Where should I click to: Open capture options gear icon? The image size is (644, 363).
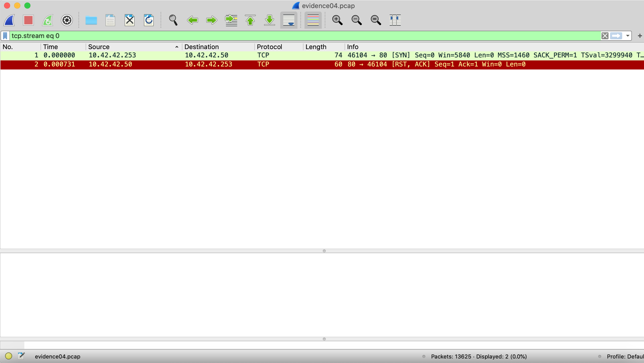pyautogui.click(x=67, y=20)
